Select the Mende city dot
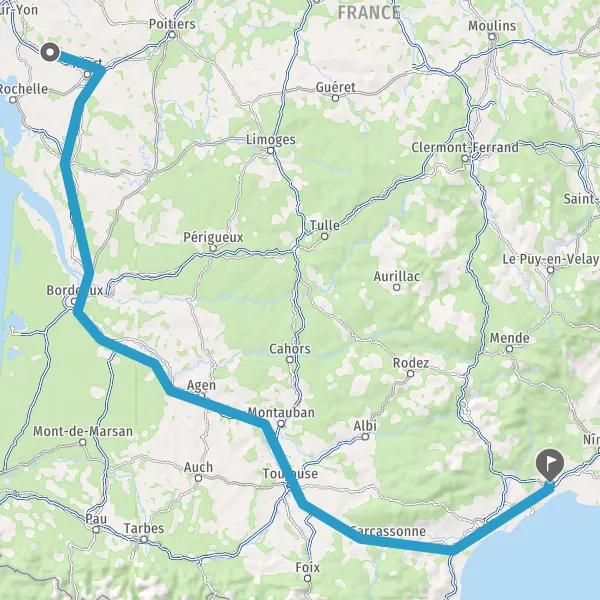This screenshot has height=600, width=600. click(509, 349)
